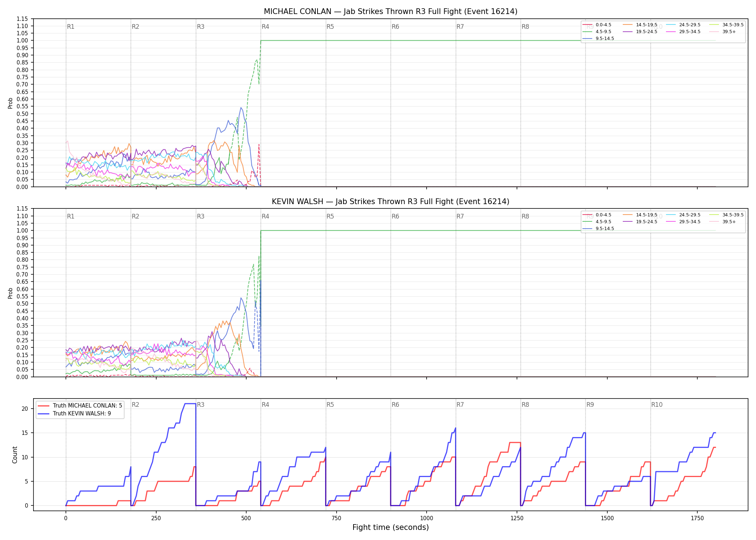Click the 1000 tick label on time axis
The image size is (756, 540).
[427, 518]
